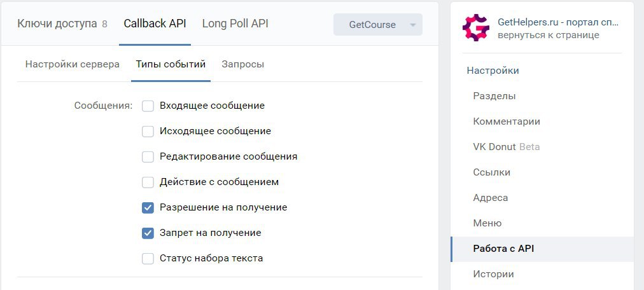644x290 pixels.
Task: Click the GetCourse dropdown arrow
Action: point(413,25)
